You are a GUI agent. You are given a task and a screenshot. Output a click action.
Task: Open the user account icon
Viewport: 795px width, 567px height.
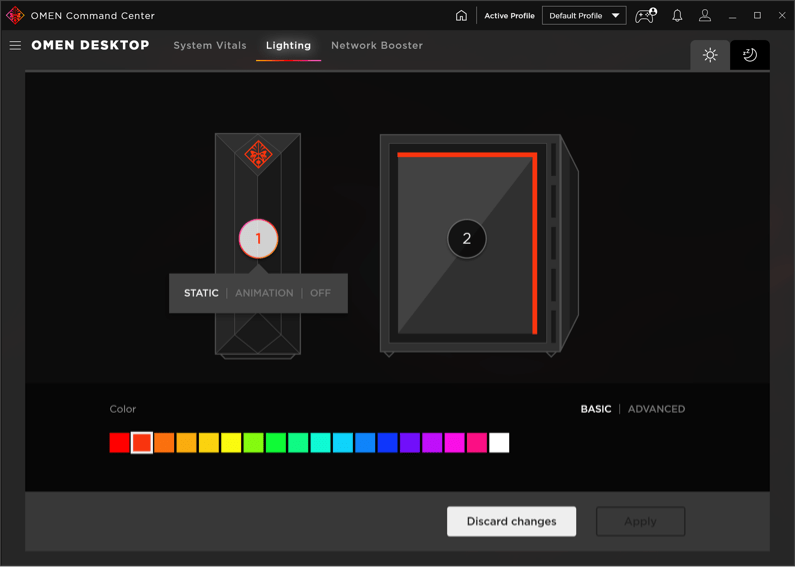click(x=705, y=16)
